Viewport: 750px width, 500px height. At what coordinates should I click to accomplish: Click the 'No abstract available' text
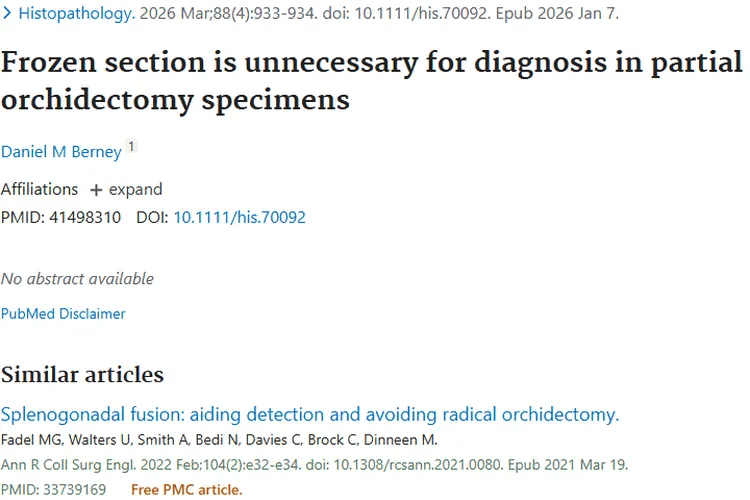77,278
